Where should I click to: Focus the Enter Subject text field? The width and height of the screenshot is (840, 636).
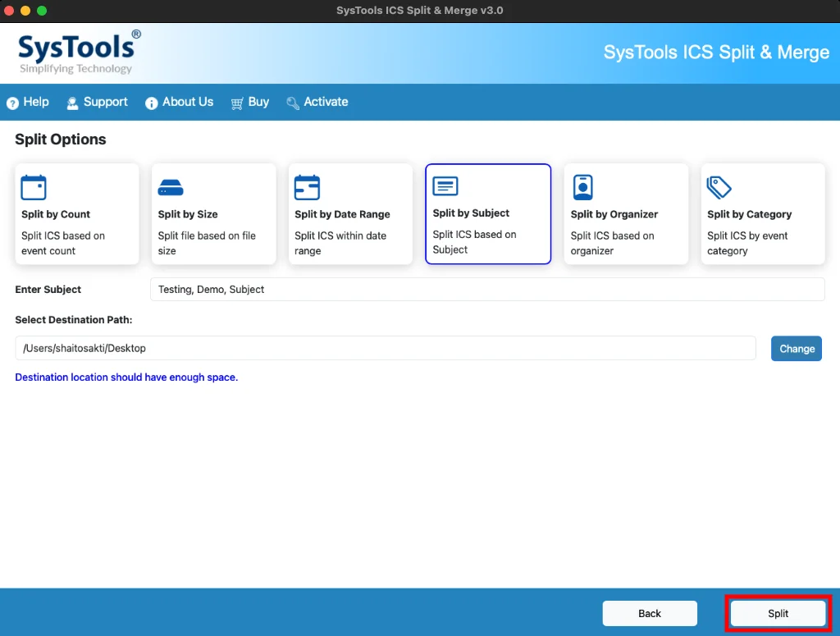click(x=487, y=290)
